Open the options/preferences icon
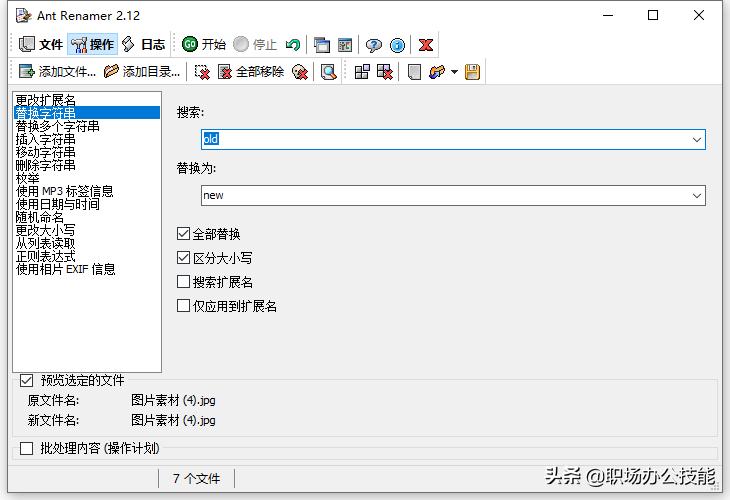The image size is (730, 500). (x=345, y=45)
